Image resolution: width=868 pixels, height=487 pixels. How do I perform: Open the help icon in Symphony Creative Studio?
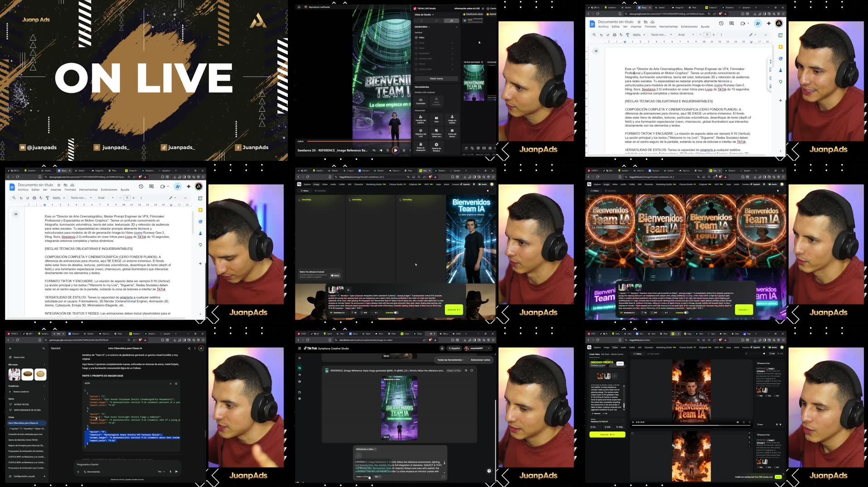point(489,471)
